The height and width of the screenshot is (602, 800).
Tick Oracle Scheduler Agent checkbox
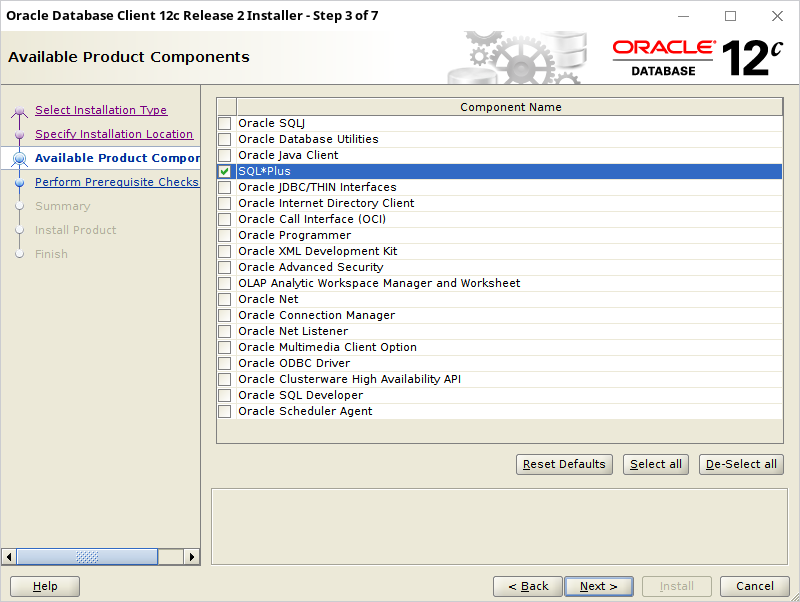tap(224, 411)
